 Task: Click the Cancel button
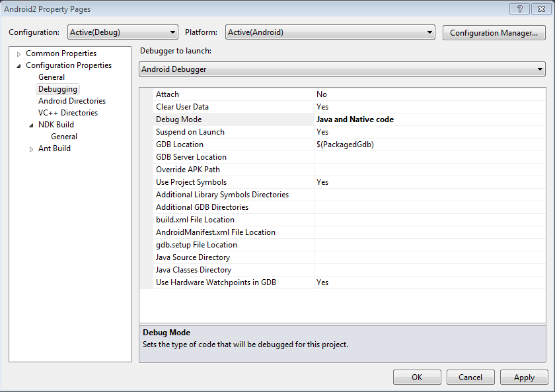(470, 377)
